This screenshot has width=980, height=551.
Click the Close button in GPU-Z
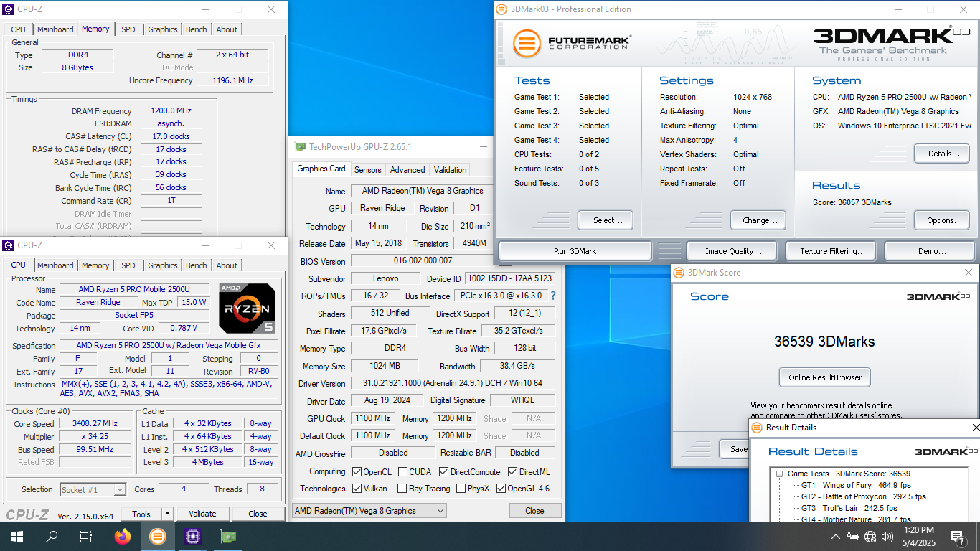534,511
